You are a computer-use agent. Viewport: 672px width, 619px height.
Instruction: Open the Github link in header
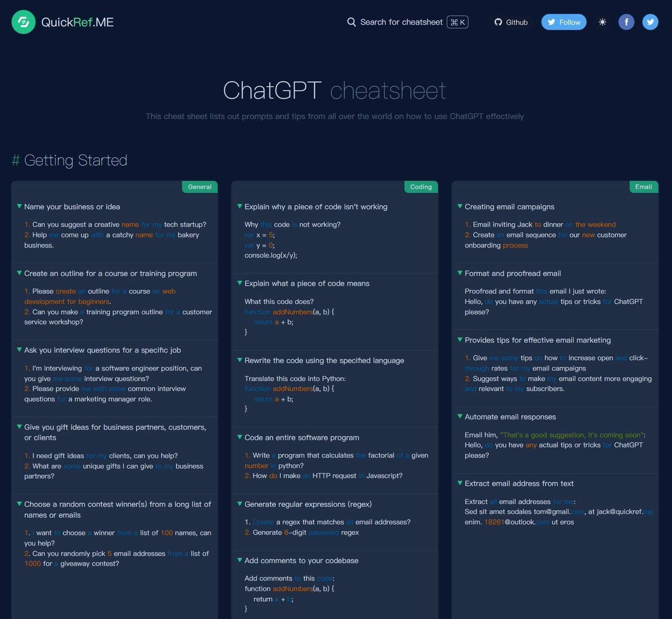[x=511, y=22]
